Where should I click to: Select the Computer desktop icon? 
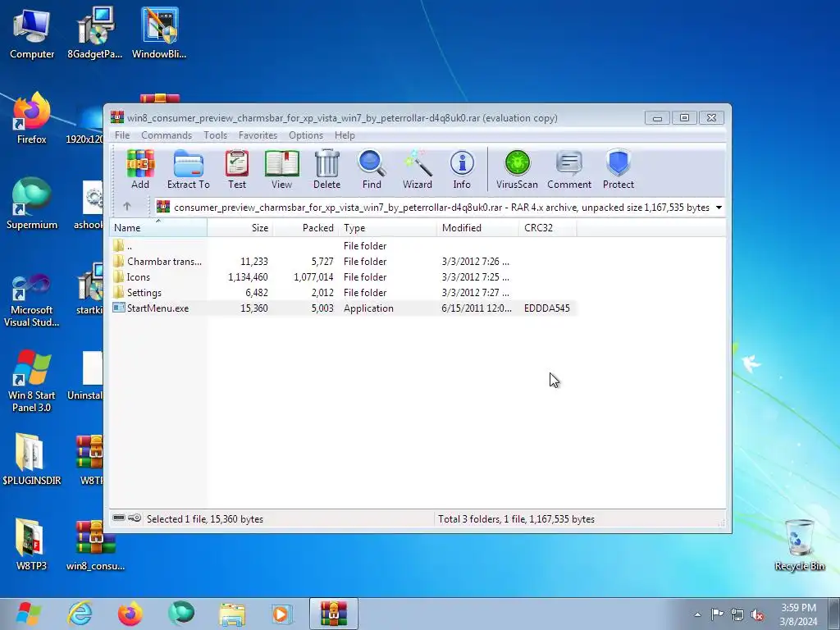point(32,33)
